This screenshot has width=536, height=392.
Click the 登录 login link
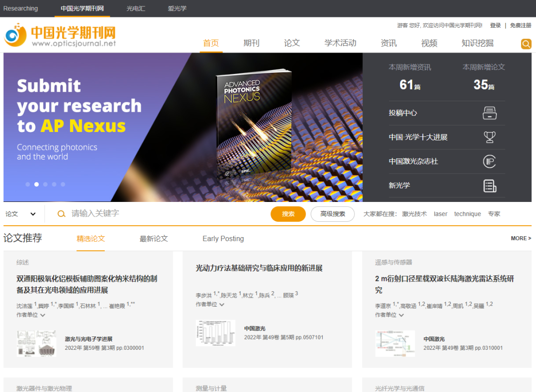495,25
